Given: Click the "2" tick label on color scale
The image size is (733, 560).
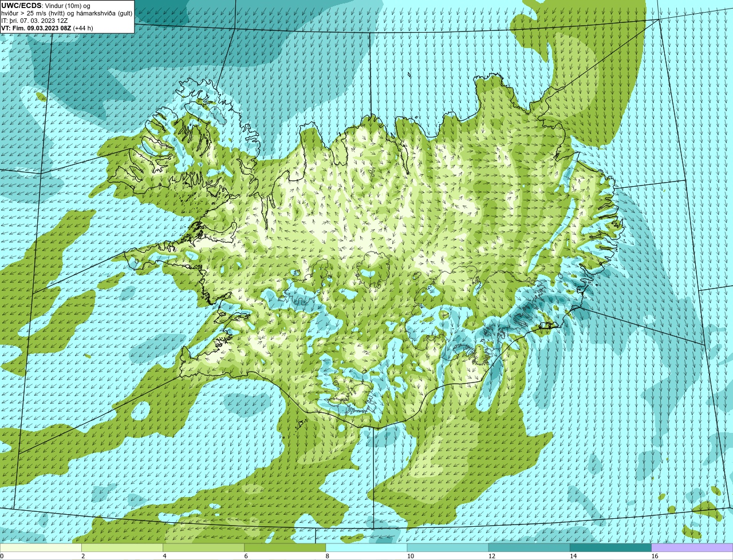Looking at the screenshot, I should 83,556.
